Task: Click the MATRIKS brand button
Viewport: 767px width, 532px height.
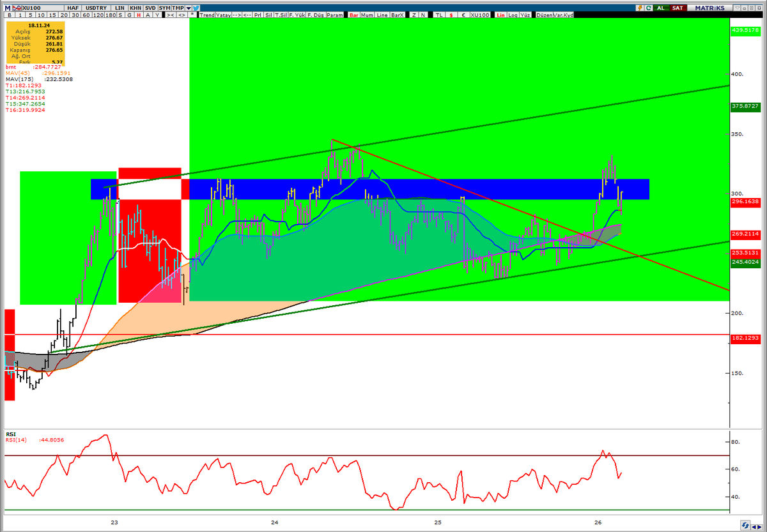Action: tap(709, 8)
